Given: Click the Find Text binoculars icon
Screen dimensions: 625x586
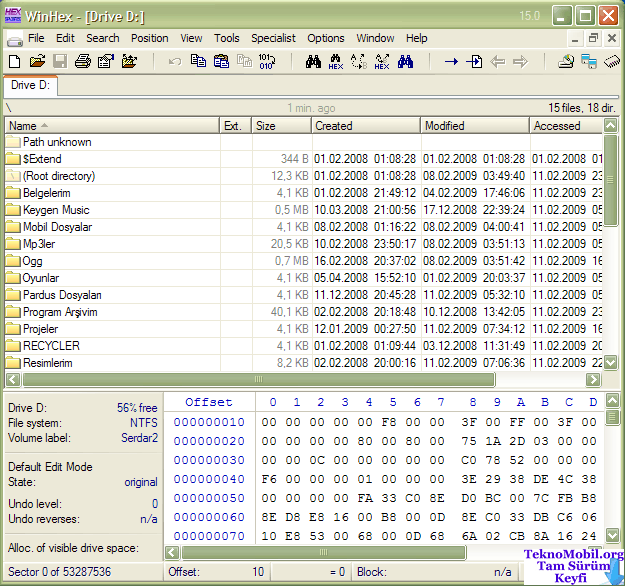Looking at the screenshot, I should coord(313,62).
